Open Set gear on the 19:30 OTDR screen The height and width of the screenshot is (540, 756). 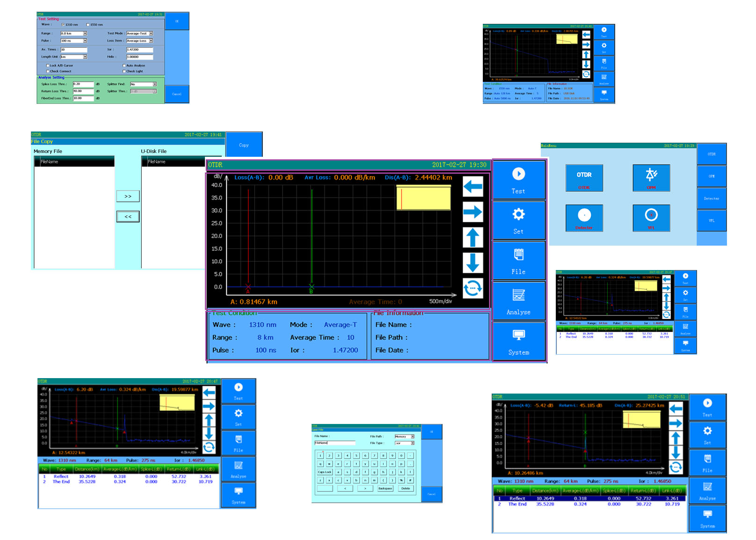[x=519, y=220]
